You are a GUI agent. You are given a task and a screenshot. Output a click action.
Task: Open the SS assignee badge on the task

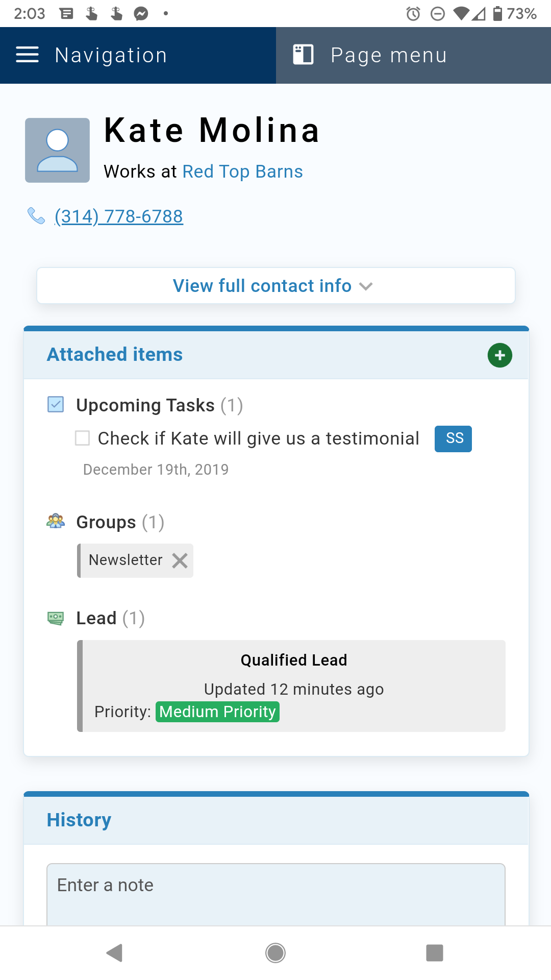453,438
